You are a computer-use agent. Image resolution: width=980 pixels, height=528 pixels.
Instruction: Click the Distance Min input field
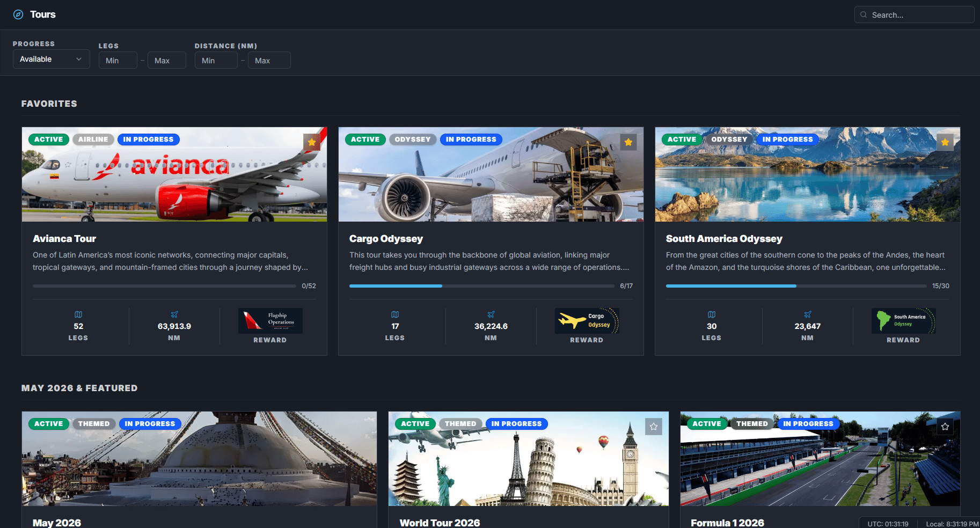(216, 60)
